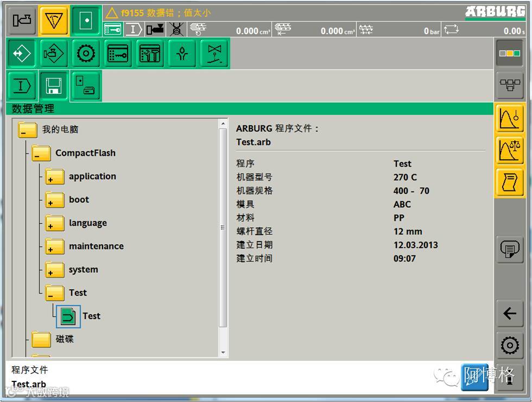Select the 磁碟 folder
Image resolution: width=532 pixels, height=402 pixels.
(41, 340)
